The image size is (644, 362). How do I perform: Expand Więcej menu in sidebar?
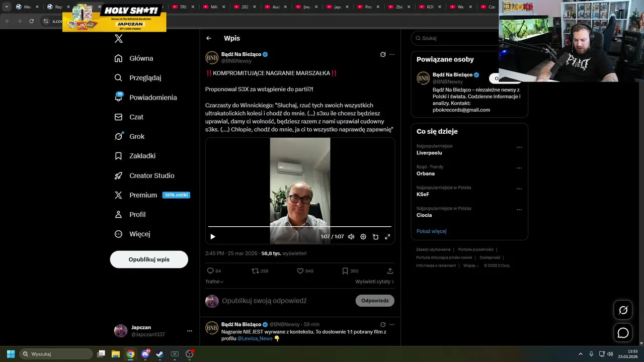[132, 234]
